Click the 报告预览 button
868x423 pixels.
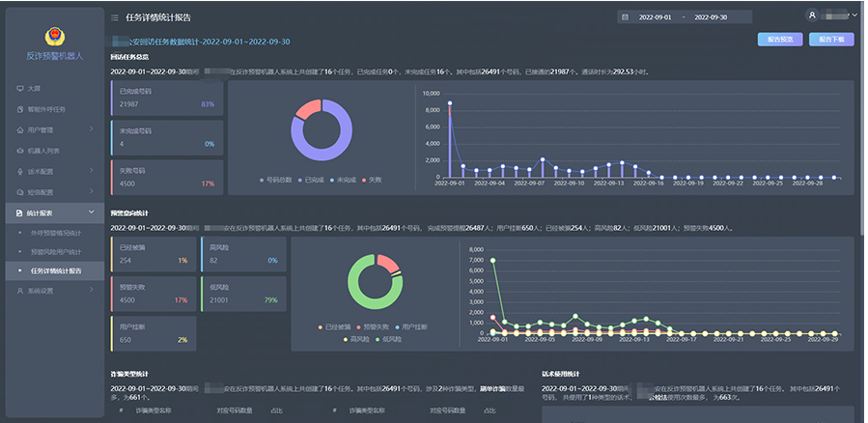click(779, 40)
